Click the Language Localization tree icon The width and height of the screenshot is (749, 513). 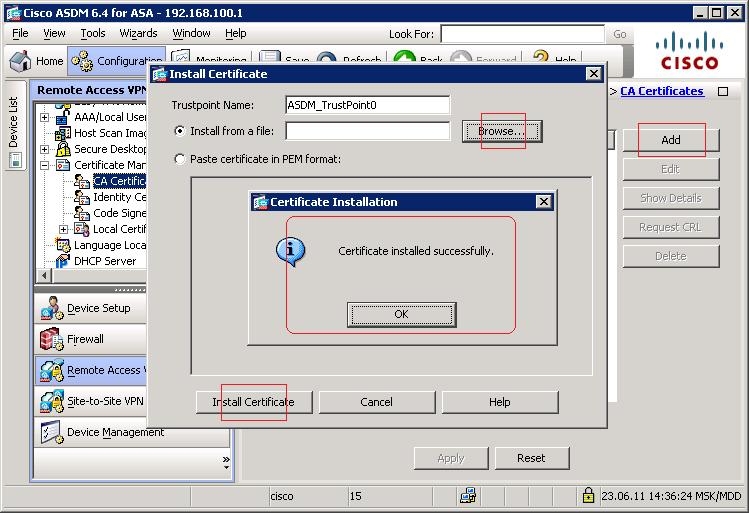pos(63,245)
